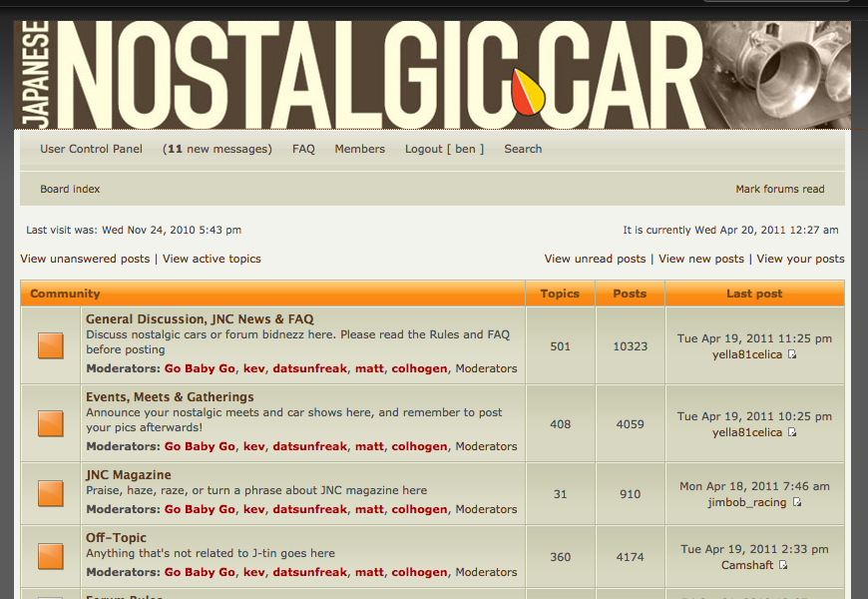Click the Posts column header

(x=630, y=294)
